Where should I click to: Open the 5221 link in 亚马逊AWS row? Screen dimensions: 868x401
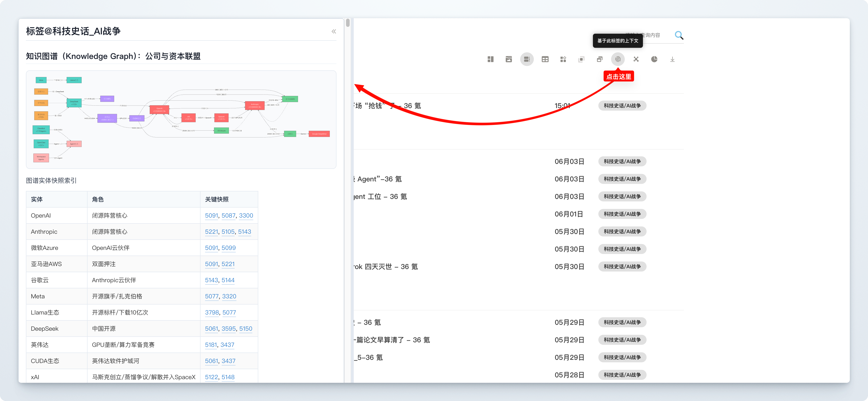[228, 264]
